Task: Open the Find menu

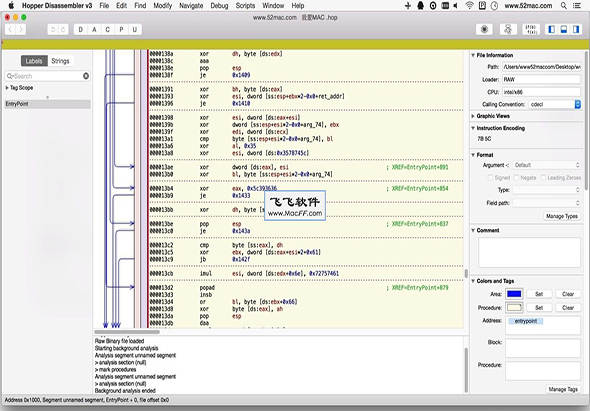Action: [x=140, y=6]
